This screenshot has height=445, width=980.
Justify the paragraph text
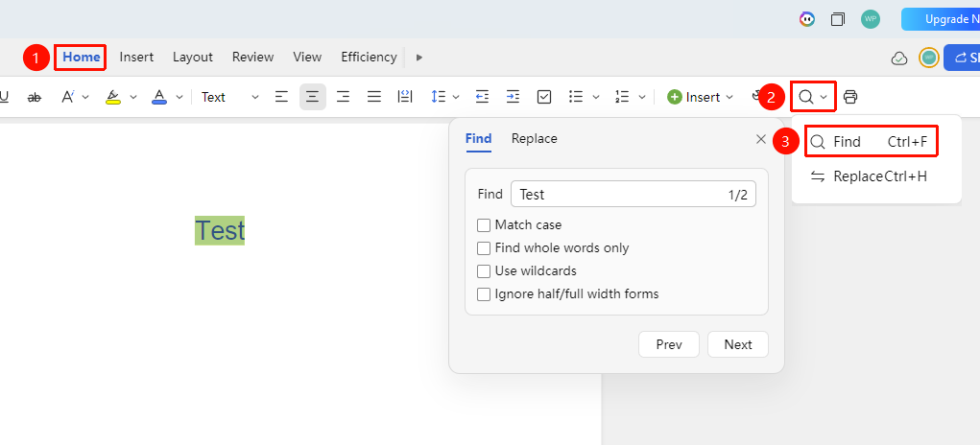click(x=373, y=97)
